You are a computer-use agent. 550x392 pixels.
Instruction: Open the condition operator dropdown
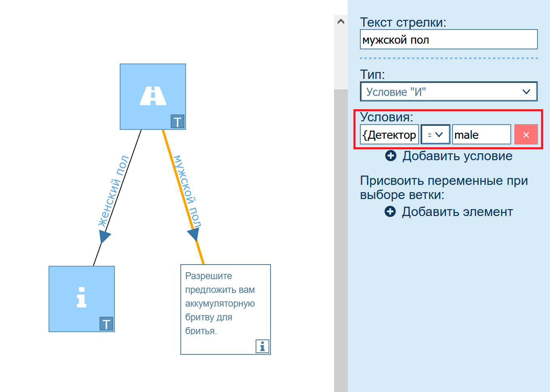click(435, 135)
